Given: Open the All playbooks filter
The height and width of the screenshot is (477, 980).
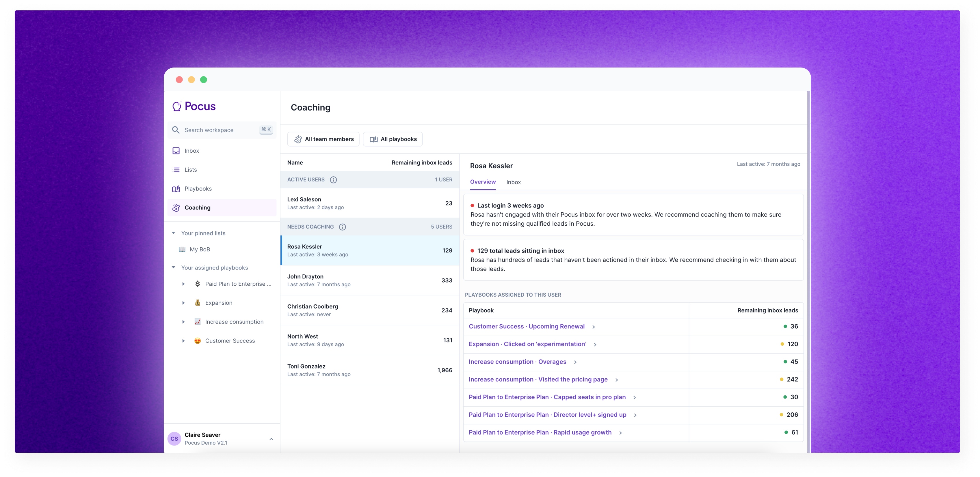Looking at the screenshot, I should click(393, 139).
